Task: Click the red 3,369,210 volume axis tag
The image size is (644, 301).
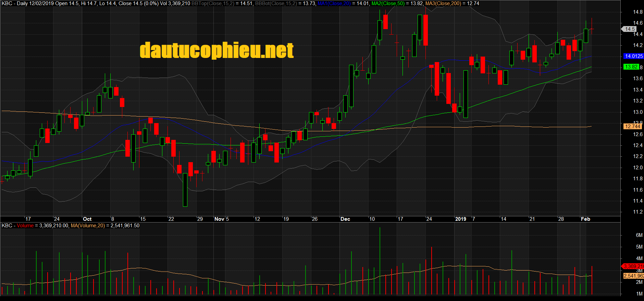Action: tap(633, 266)
